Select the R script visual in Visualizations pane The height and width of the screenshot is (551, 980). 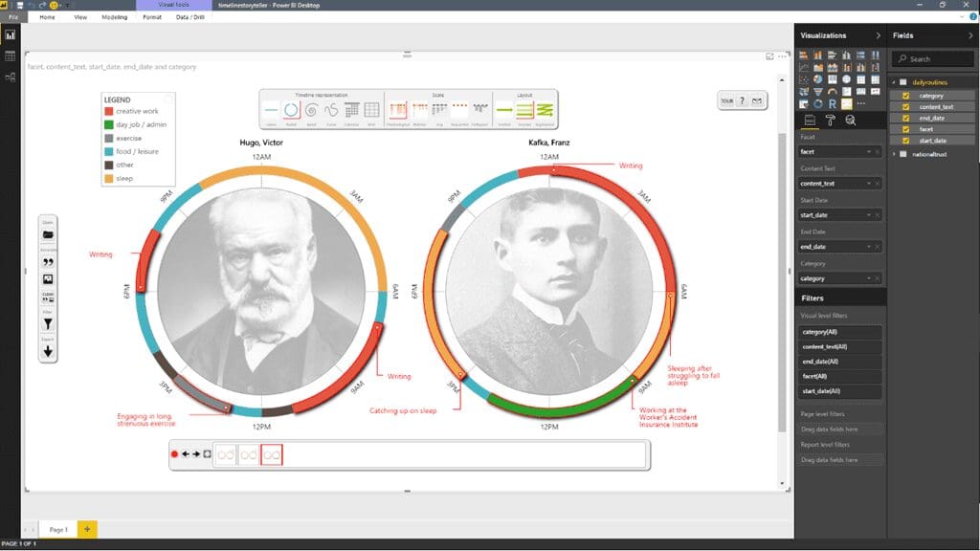(x=833, y=104)
